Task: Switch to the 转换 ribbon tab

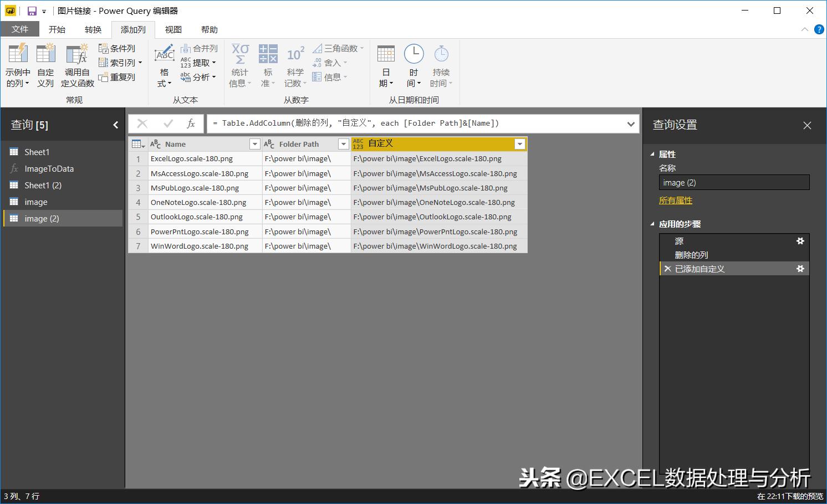Action: click(93, 29)
